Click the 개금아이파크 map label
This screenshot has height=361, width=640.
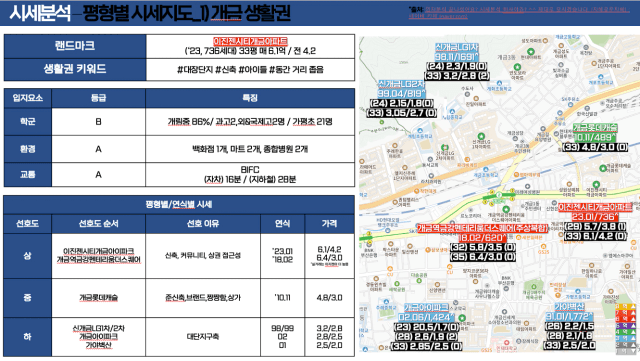point(426,308)
